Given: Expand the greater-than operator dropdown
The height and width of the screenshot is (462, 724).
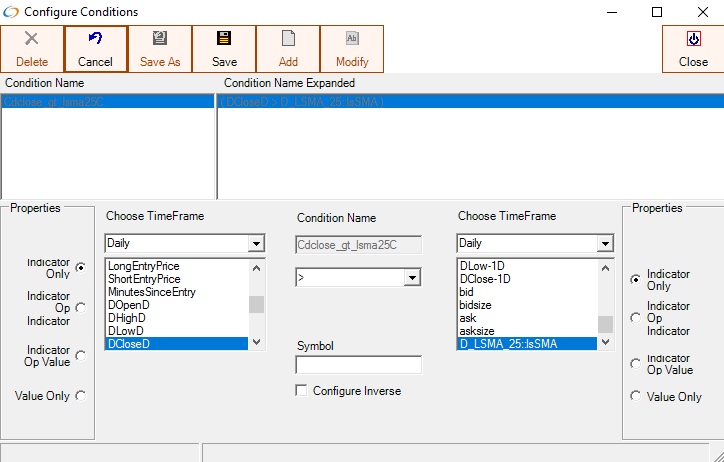Looking at the screenshot, I should 413,279.
